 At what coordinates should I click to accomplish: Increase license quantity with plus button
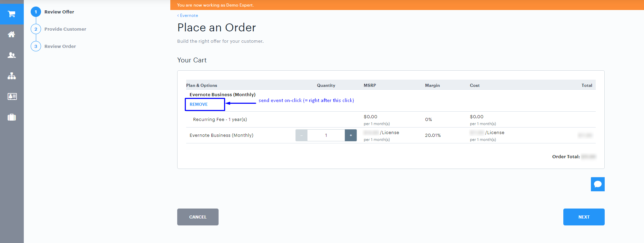point(351,135)
